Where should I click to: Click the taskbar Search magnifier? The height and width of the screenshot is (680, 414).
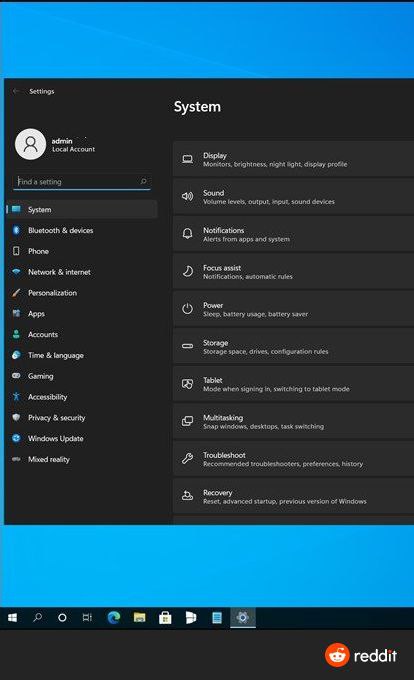[x=37, y=617]
